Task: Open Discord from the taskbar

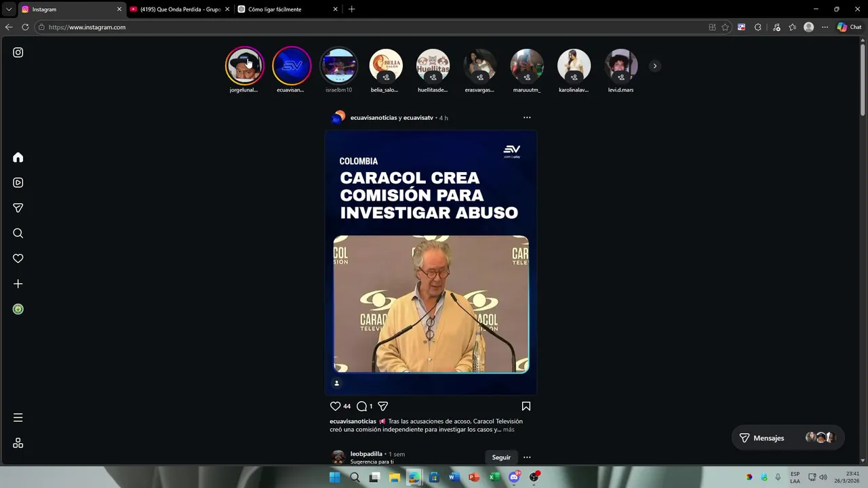Action: pos(515,477)
